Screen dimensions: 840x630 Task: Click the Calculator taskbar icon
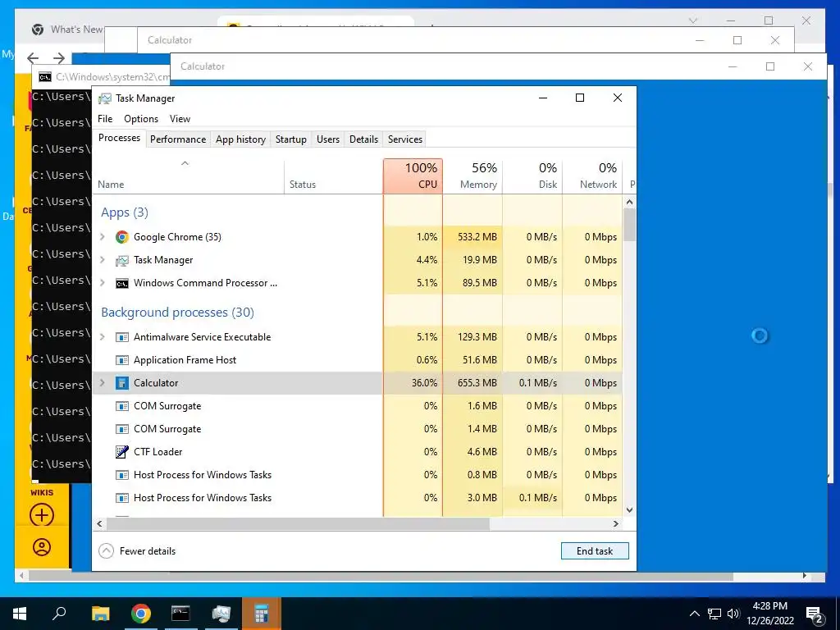(262, 614)
